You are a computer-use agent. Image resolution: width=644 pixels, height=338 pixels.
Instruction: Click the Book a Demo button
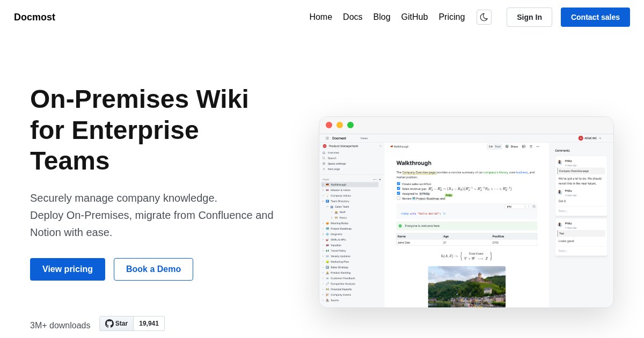pos(153,269)
